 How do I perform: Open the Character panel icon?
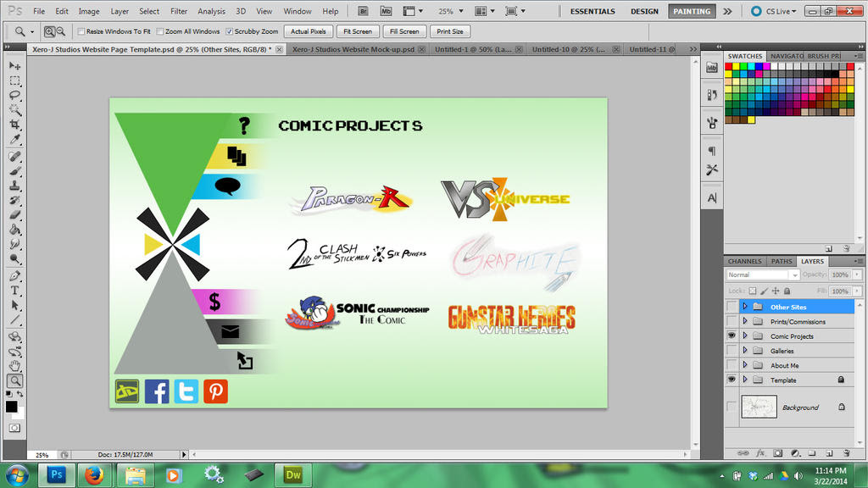coord(712,197)
